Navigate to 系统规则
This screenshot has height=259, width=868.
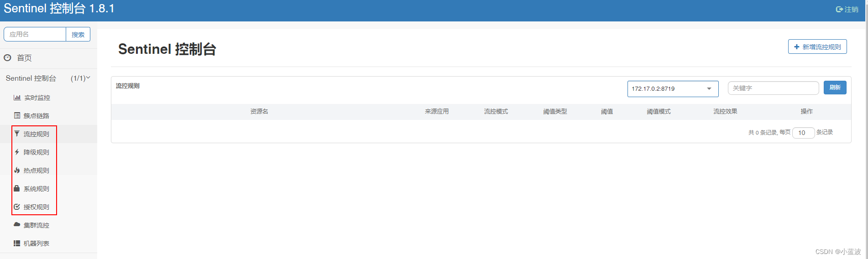[x=48, y=189]
